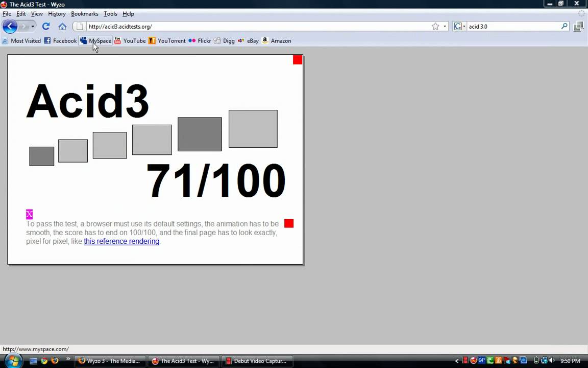Screen dimensions: 588x368
Task: Open the Tools menu
Action: pos(110,14)
